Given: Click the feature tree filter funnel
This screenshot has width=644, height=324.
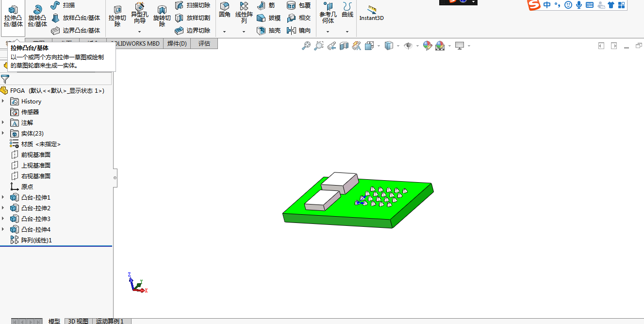Looking at the screenshot, I should pos(5,79).
